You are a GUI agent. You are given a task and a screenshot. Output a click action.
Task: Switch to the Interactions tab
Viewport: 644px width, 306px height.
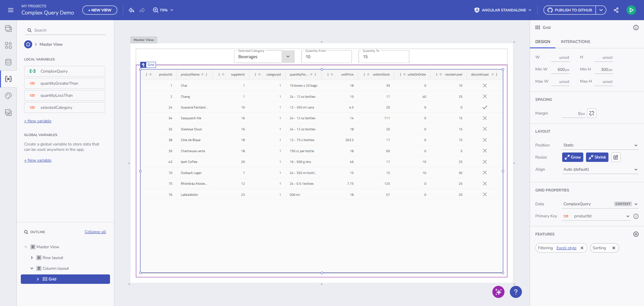click(x=575, y=42)
